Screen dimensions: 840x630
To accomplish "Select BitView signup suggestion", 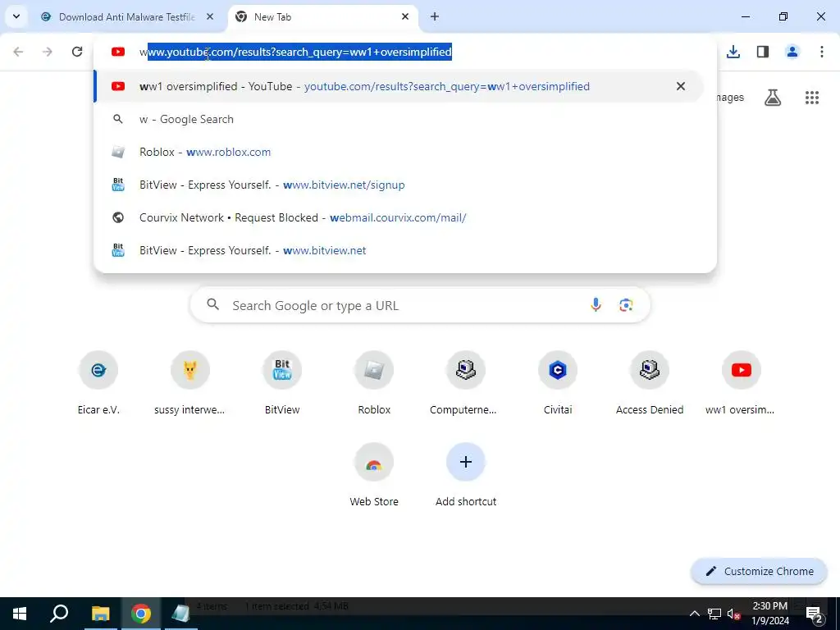I will click(x=399, y=185).
